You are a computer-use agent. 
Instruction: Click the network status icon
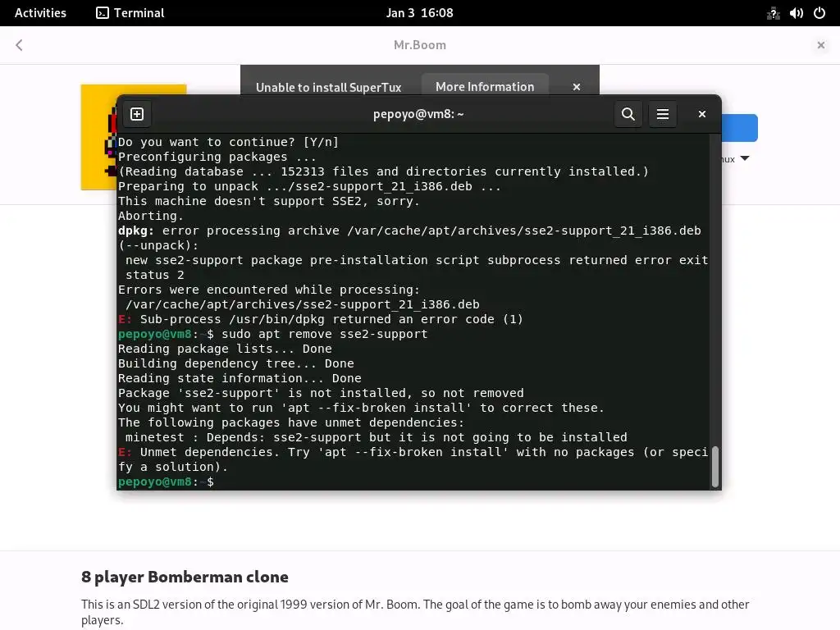(773, 13)
